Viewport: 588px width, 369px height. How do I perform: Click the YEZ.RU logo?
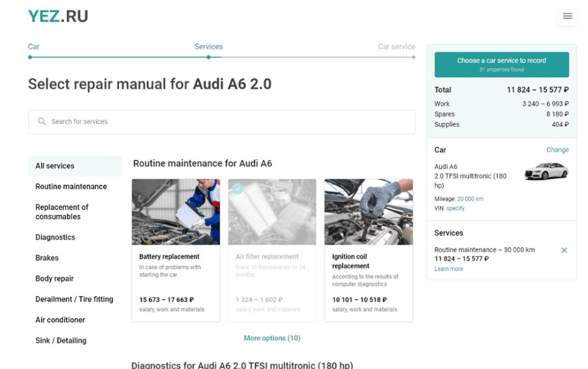(58, 16)
